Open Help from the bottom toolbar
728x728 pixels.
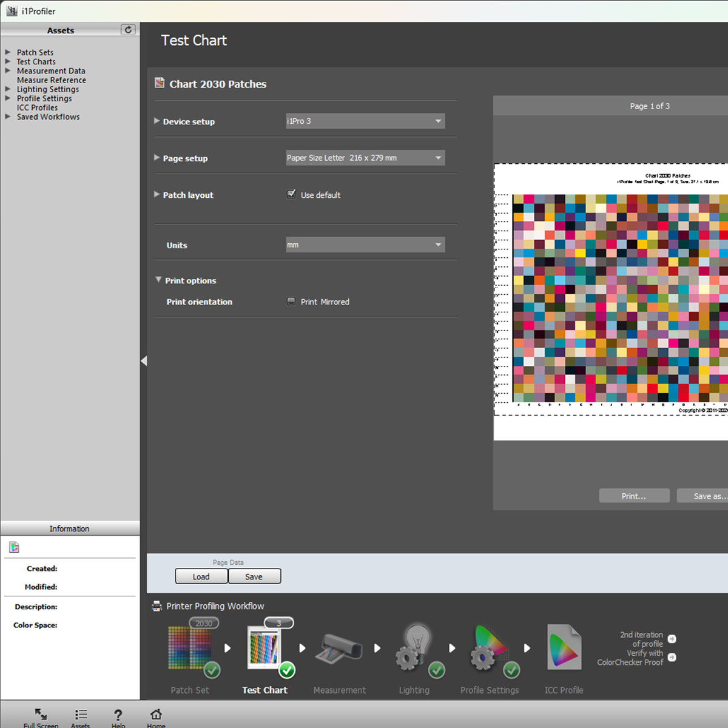(x=118, y=715)
